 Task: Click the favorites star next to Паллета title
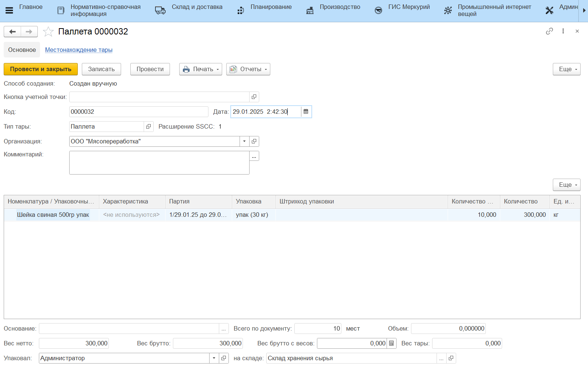[48, 32]
